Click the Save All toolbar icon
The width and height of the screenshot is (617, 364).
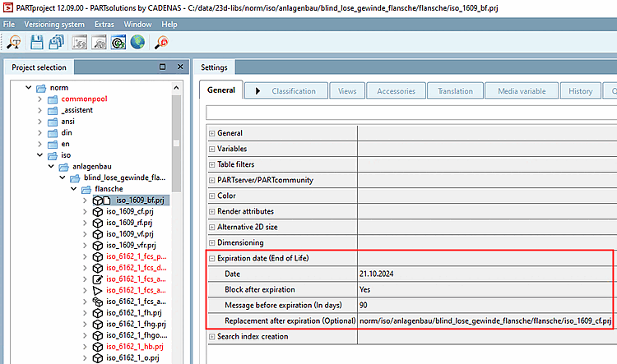[x=57, y=41]
